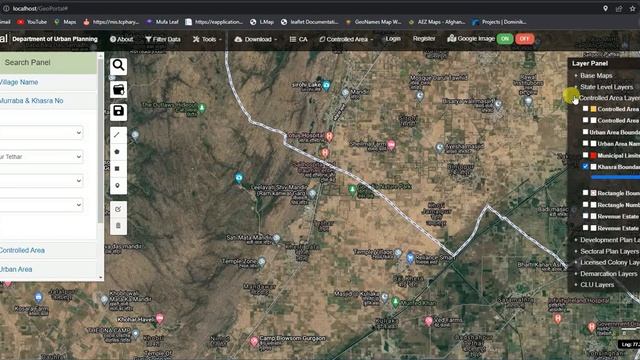The height and width of the screenshot is (360, 640).
Task: Select the draw polygon tool
Action: (x=118, y=151)
